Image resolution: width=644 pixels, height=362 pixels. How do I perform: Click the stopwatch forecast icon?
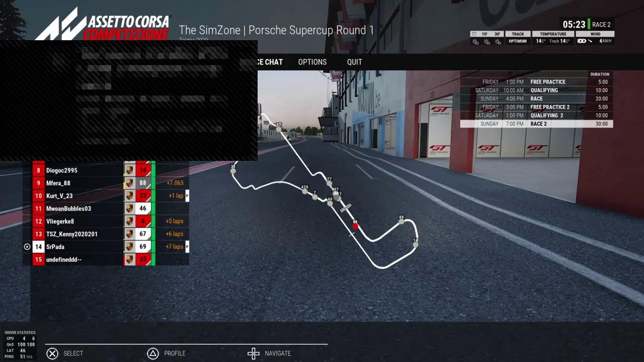coord(474,34)
